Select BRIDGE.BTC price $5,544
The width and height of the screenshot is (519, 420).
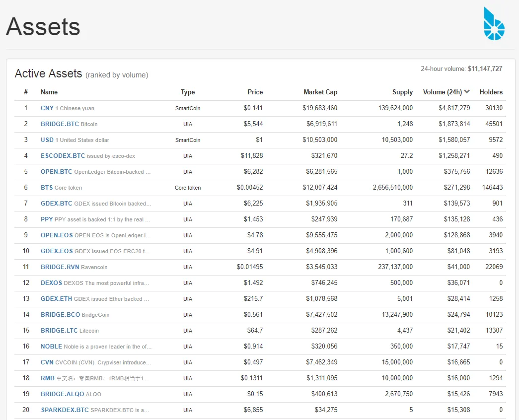[253, 124]
